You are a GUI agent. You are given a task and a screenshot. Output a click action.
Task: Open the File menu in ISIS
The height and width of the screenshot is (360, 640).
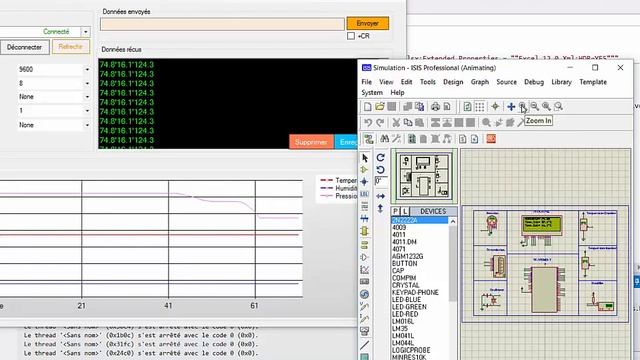[x=367, y=82]
